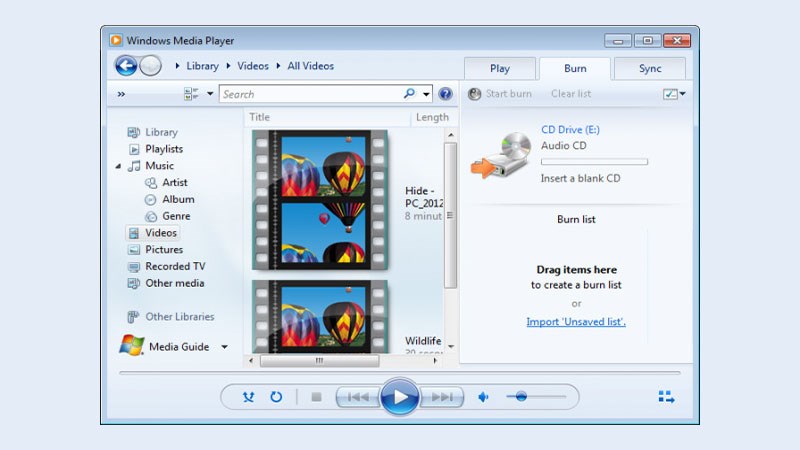This screenshot has height=450, width=800.
Task: Click the 'Wildlife' video title text
Action: pos(423,341)
